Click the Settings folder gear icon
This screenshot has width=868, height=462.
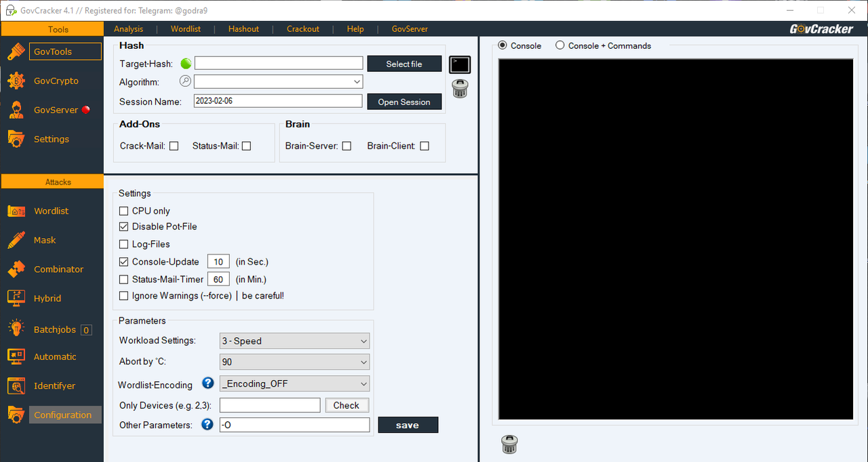(x=16, y=139)
